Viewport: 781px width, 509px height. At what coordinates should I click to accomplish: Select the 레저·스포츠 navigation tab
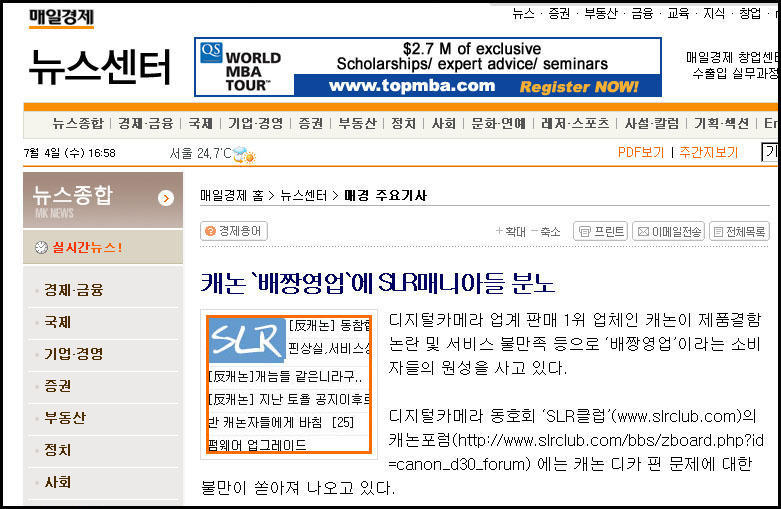(575, 123)
